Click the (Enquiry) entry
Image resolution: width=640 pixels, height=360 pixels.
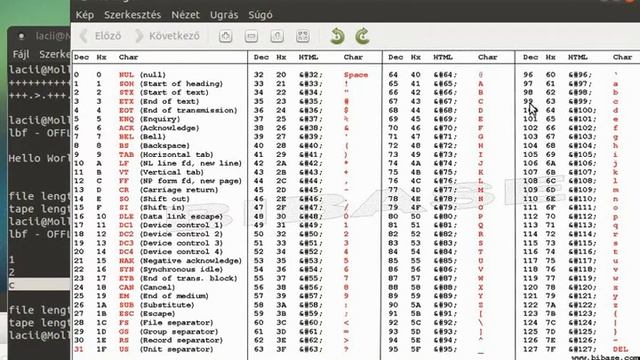point(160,119)
